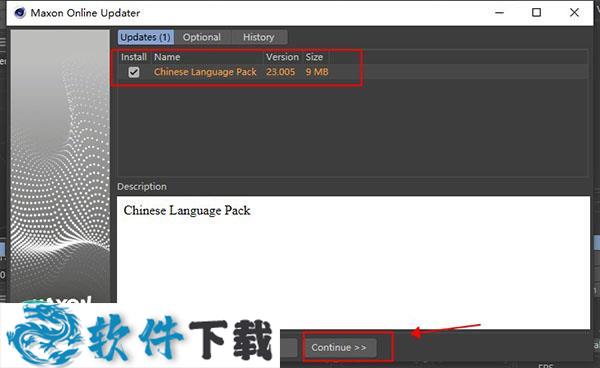Image resolution: width=600 pixels, height=368 pixels.
Task: Minimize the Maxon Online Updater window
Action: (499, 13)
